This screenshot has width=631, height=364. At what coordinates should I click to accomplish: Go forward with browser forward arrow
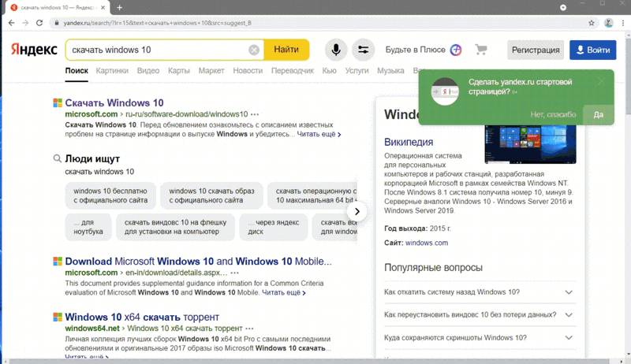(x=25, y=23)
